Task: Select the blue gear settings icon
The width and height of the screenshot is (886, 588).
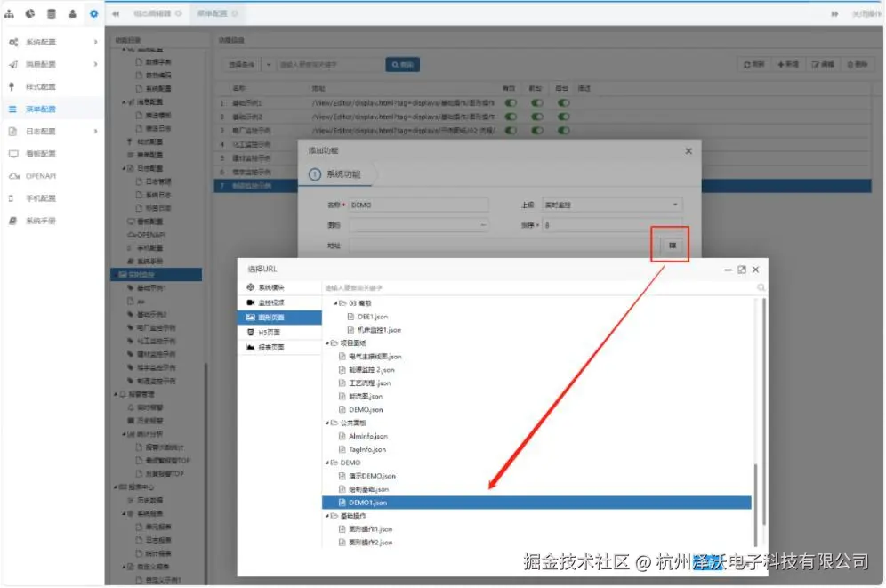Action: point(93,13)
